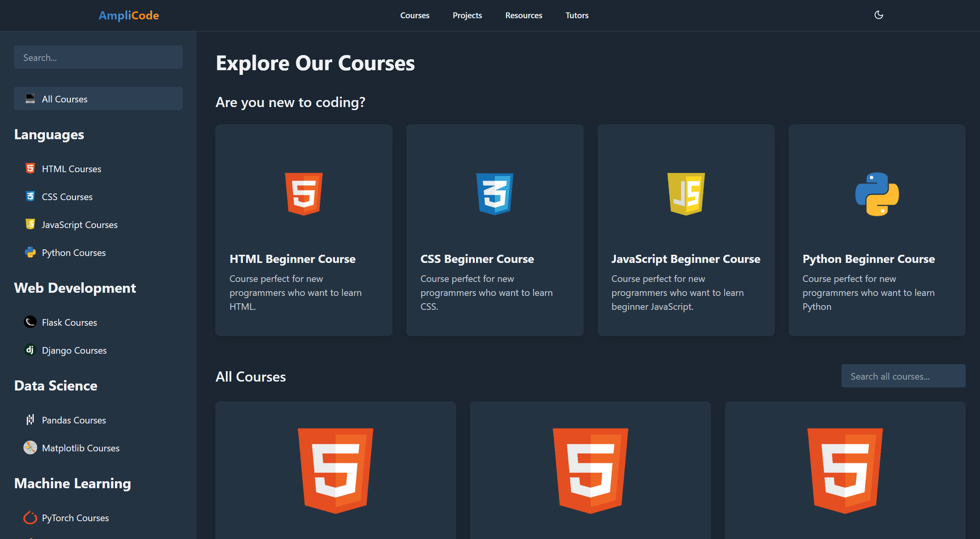
Task: Open the Resources nav item
Action: pos(524,16)
